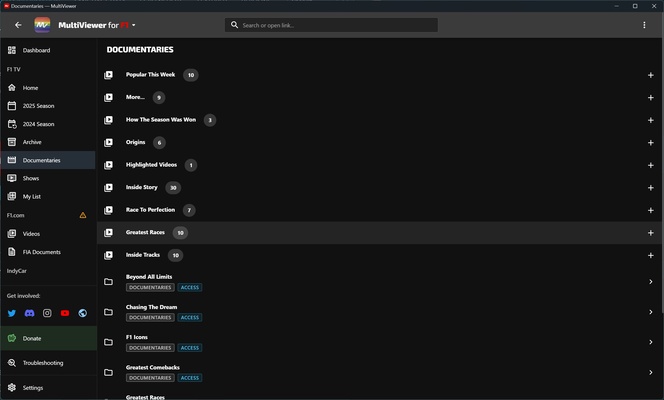Screen dimensions: 664x400
Task: Open the 2025 Season page
Action: pos(48,106)
